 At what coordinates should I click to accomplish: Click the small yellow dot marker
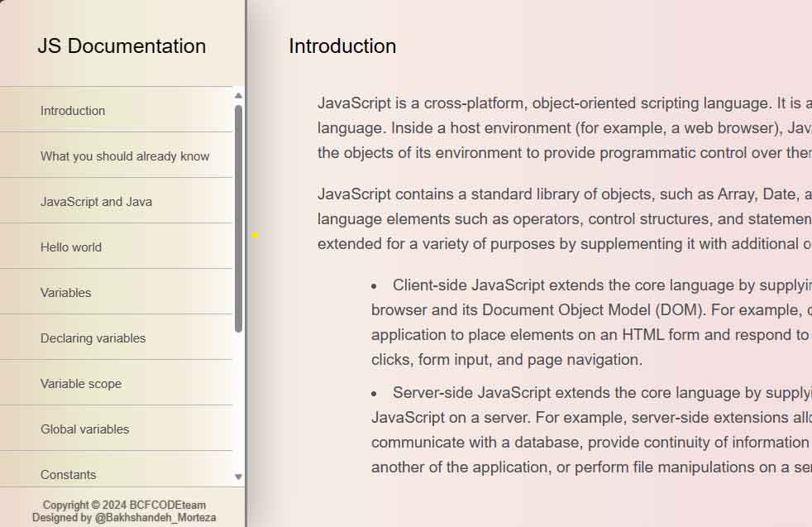(x=255, y=236)
